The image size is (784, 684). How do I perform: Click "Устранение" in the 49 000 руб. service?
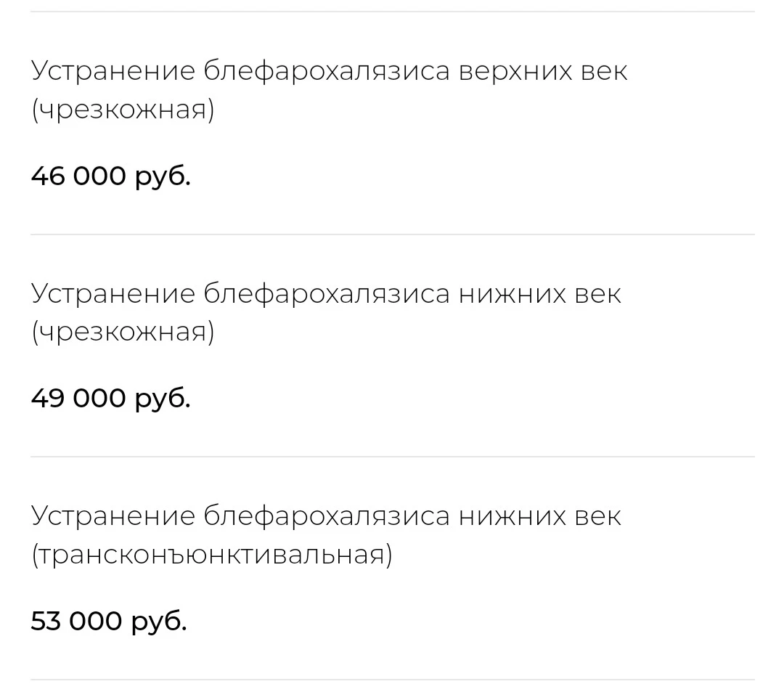(x=113, y=293)
